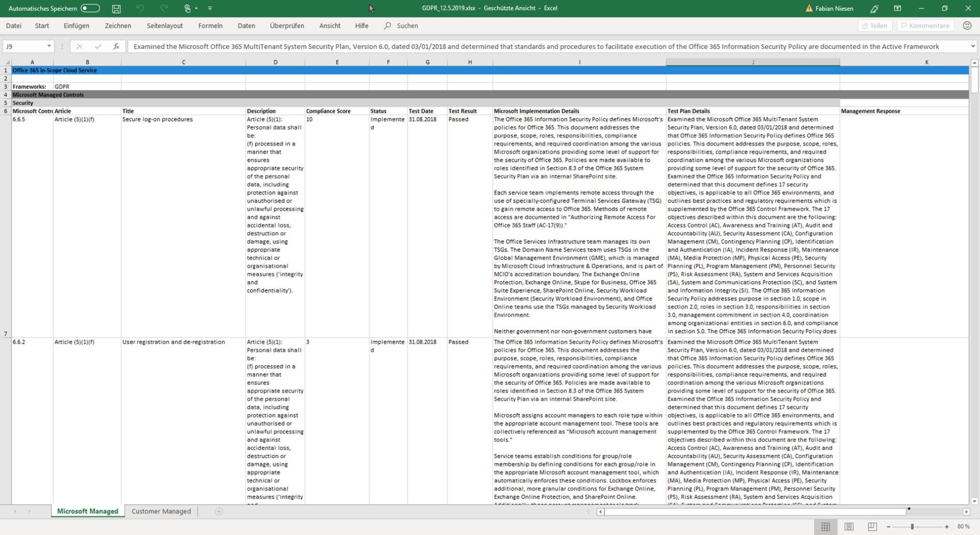The height and width of the screenshot is (535, 980).
Task: Click the touch/mouse mode icon
Action: [x=188, y=8]
